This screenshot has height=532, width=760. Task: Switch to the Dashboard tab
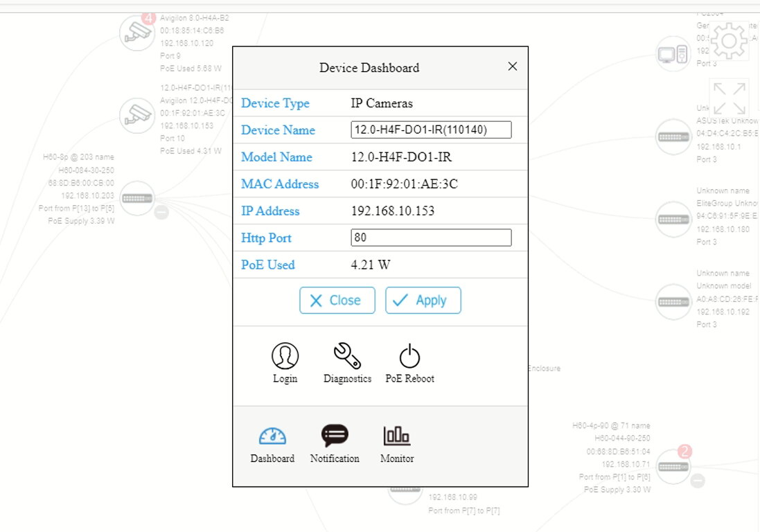(x=272, y=444)
